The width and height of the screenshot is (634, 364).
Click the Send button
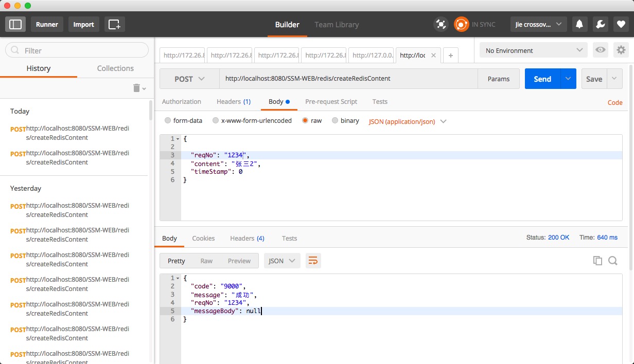coord(542,79)
